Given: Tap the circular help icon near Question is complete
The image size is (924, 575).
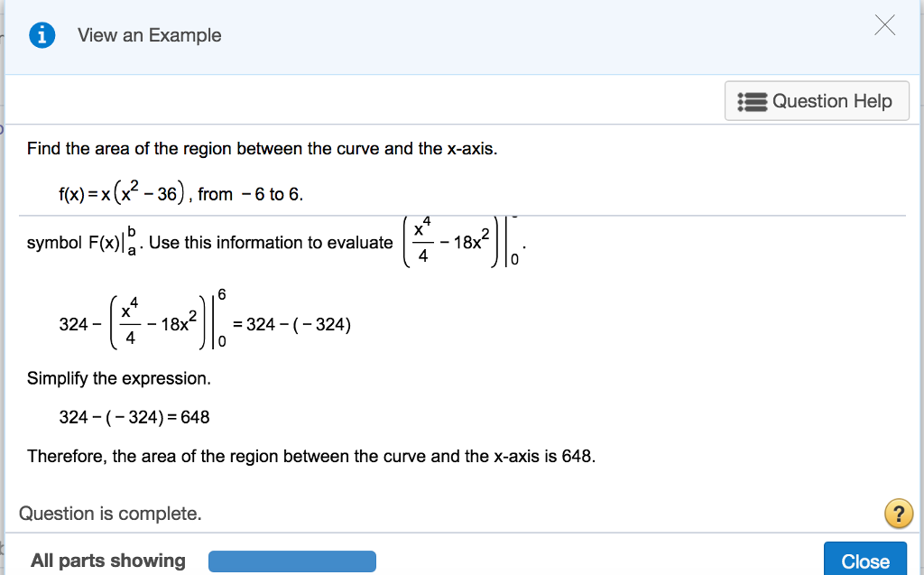Looking at the screenshot, I should 899,514.
